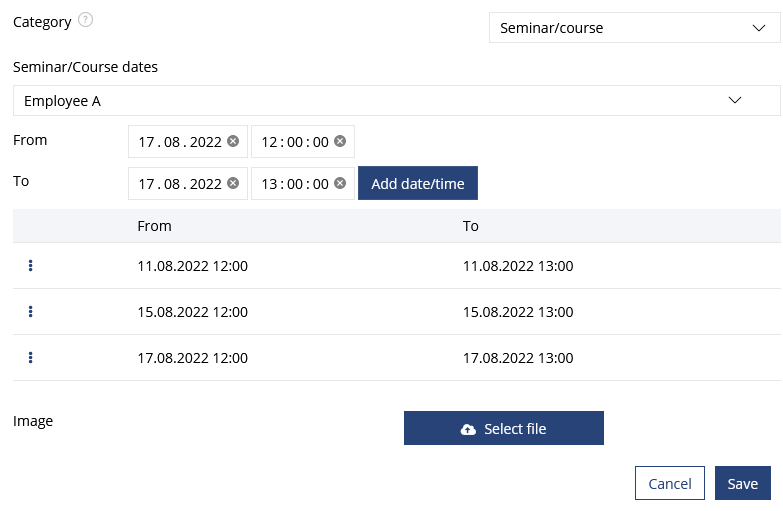Clear the To date 17.08.2022
The image size is (783, 511).
click(233, 183)
